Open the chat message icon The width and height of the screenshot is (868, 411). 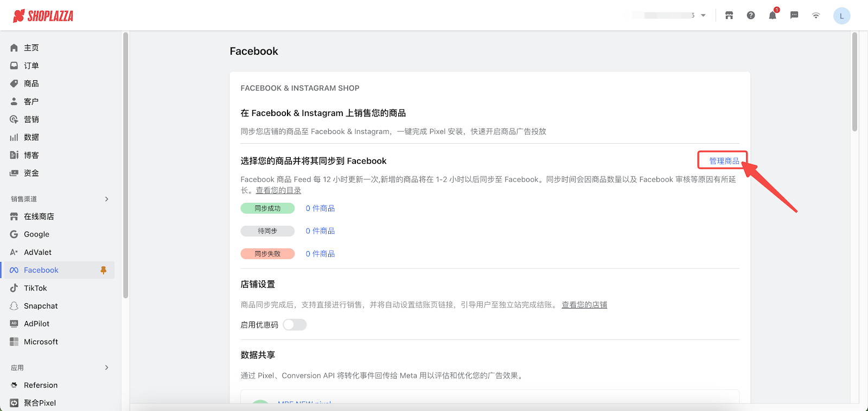pyautogui.click(x=794, y=15)
